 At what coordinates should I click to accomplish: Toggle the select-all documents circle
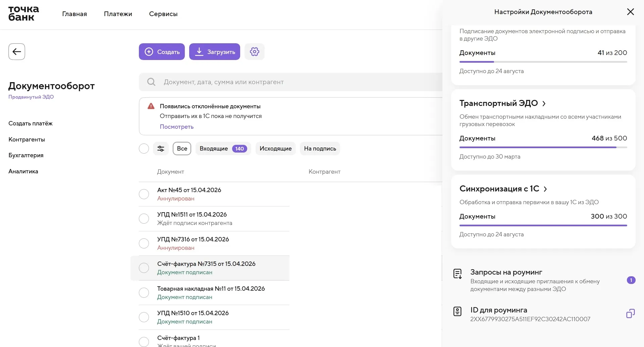click(x=144, y=149)
